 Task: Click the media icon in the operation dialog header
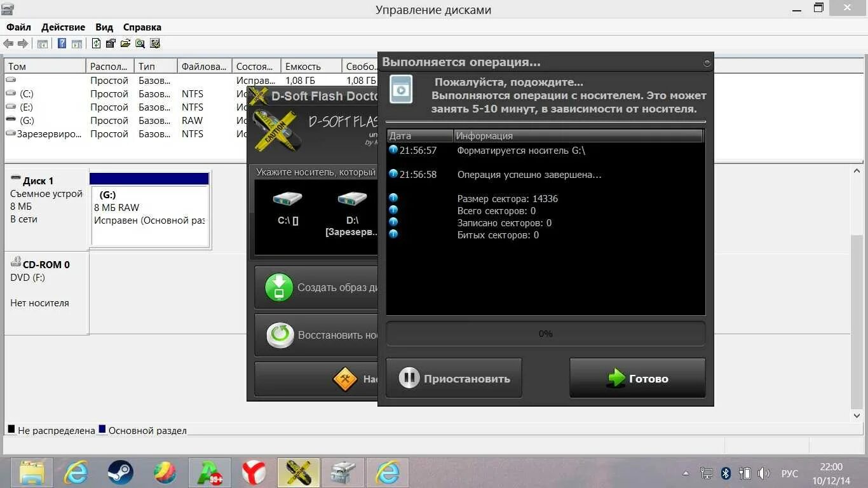(401, 89)
